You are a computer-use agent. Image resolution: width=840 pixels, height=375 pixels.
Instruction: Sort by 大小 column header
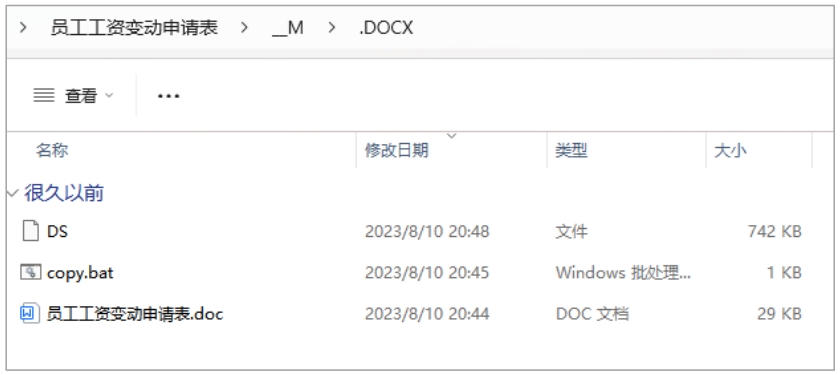click(x=730, y=150)
